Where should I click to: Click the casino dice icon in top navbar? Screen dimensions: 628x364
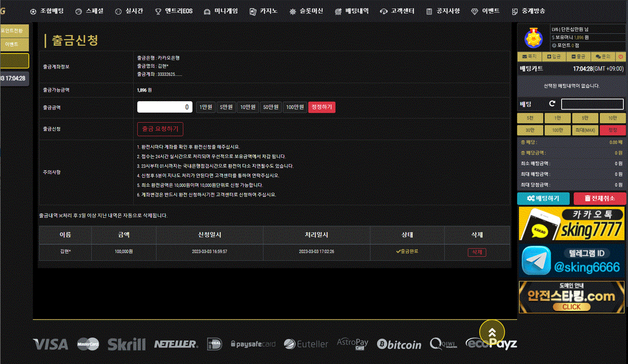[x=252, y=10]
